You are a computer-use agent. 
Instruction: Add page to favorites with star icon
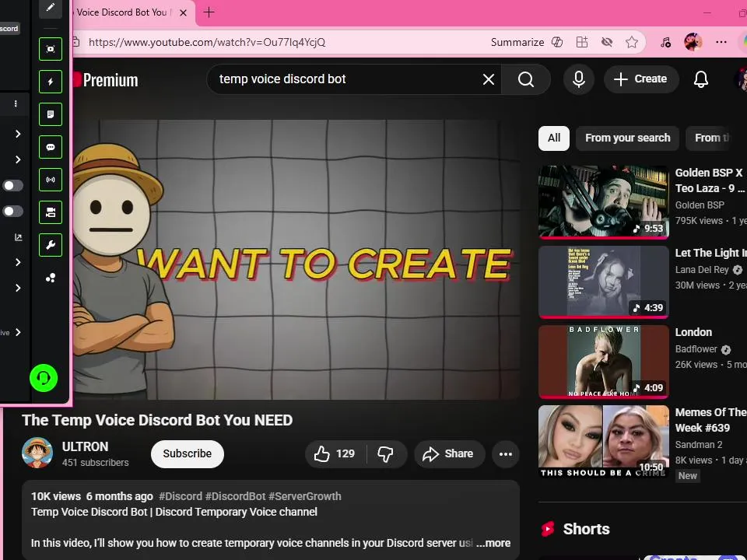point(632,42)
